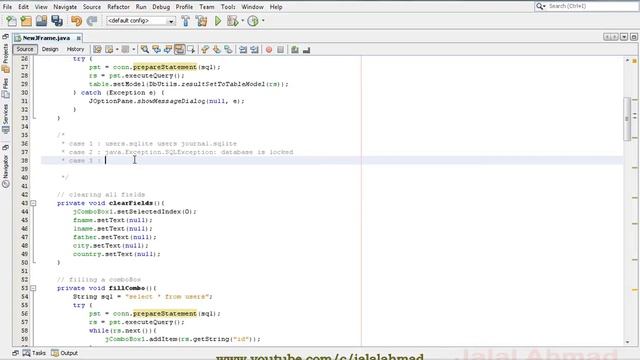Open the Services side panel
This screenshot has height=360, width=640.
5,120
